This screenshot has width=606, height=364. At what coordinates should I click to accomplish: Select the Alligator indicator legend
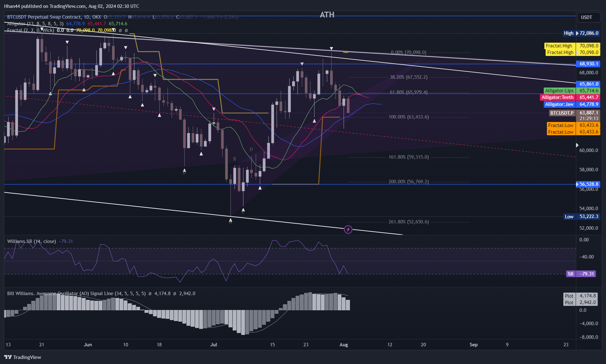(x=35, y=24)
